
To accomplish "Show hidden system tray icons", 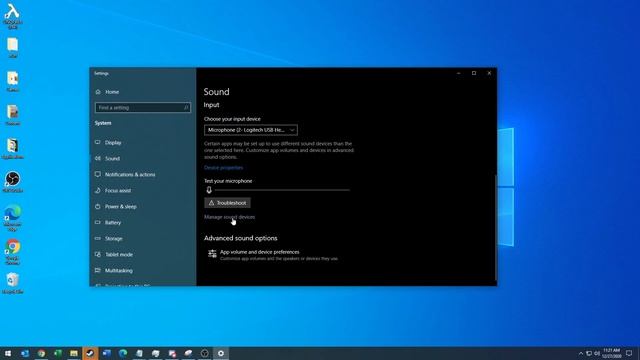I will (x=580, y=353).
